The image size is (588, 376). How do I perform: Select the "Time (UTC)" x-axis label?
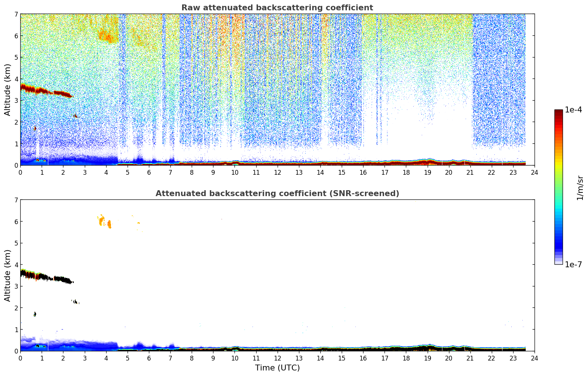277,368
